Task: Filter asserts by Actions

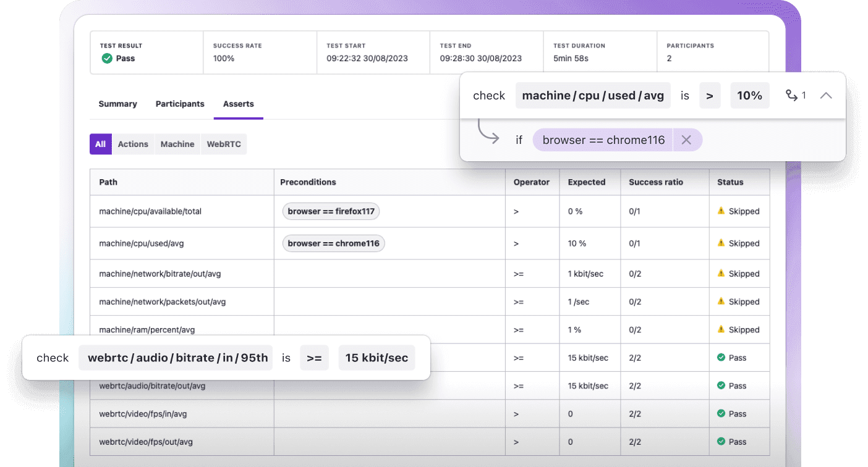Action: click(x=133, y=144)
